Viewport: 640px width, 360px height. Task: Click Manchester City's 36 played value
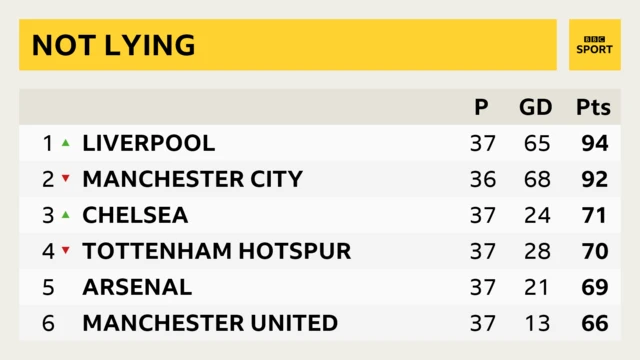tap(483, 179)
